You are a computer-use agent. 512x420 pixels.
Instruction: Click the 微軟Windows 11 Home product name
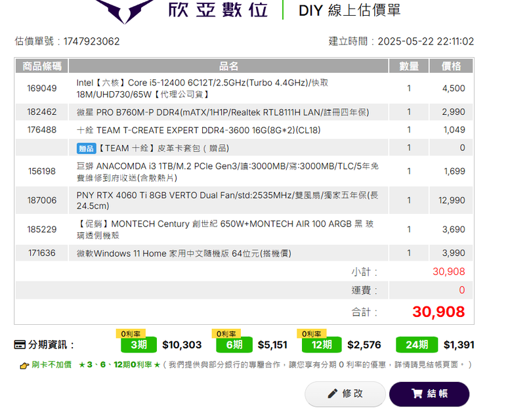184,253
